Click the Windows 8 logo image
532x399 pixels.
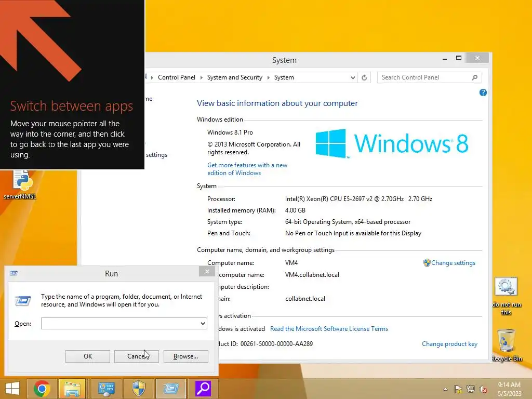pyautogui.click(x=392, y=143)
